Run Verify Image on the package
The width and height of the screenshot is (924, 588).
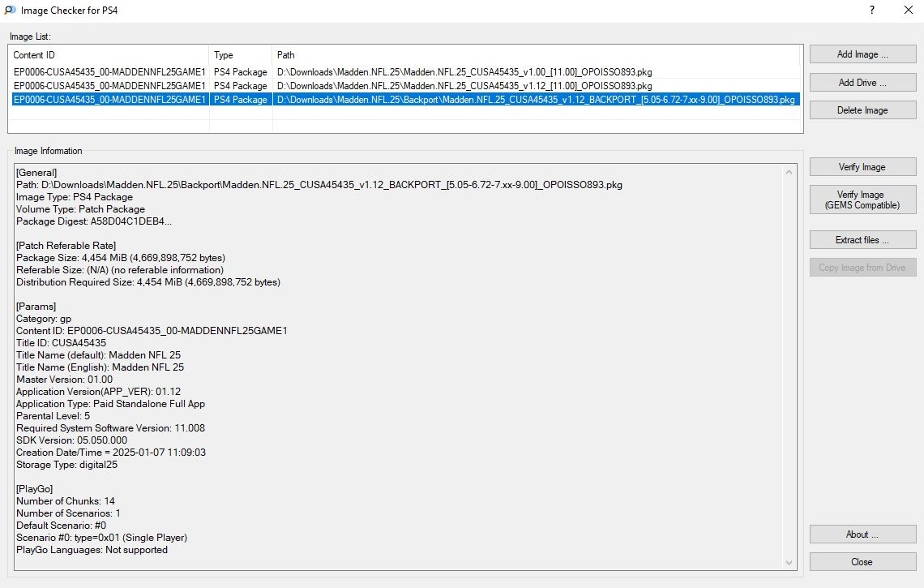point(862,167)
